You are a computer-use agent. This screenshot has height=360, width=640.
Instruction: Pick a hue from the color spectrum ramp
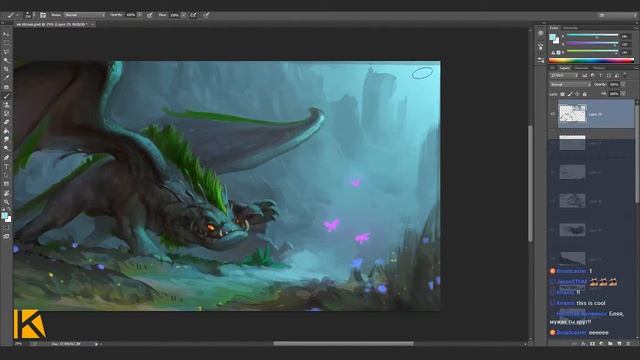click(591, 60)
